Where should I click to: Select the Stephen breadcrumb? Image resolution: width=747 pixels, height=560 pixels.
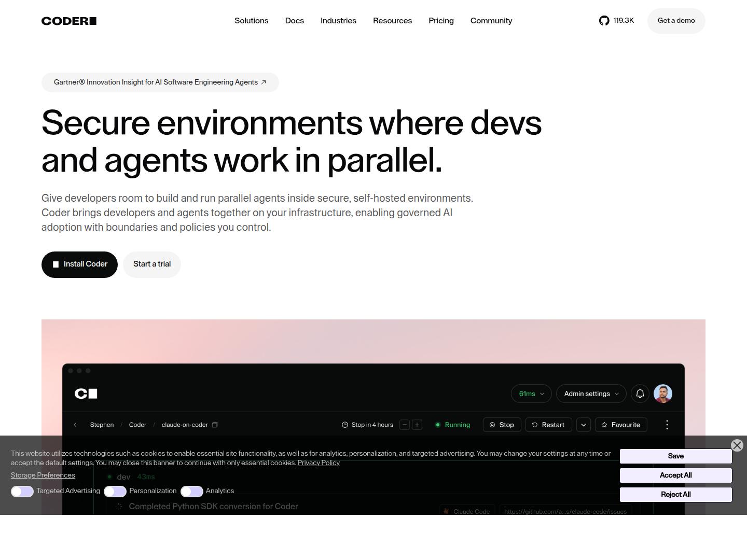click(x=102, y=425)
